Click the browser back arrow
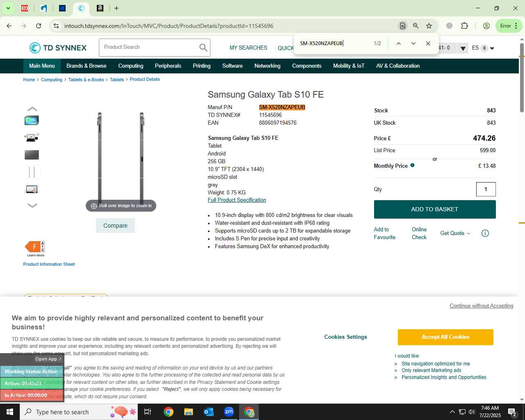The width and height of the screenshot is (525, 420). [x=9, y=26]
